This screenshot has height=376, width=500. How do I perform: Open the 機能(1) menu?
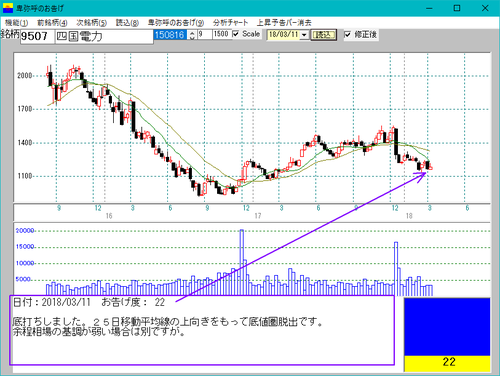point(17,23)
